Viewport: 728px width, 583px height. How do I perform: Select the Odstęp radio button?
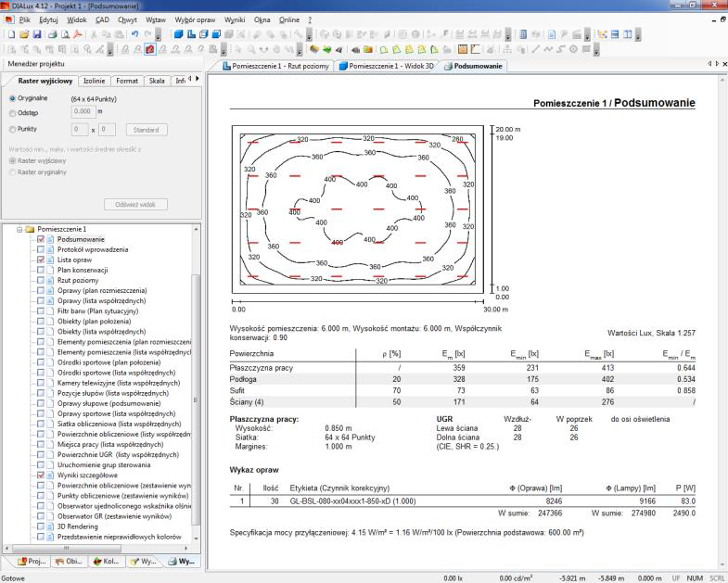pos(13,113)
